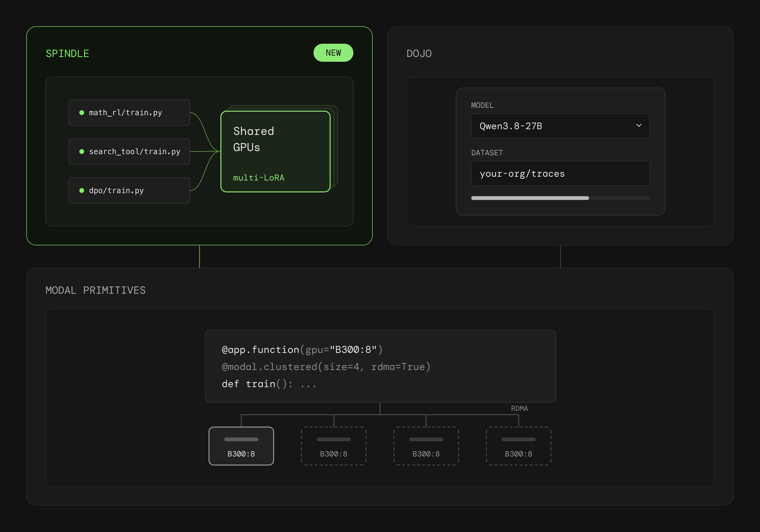
Task: Click the green status dot beside dpo/train.py
Action: click(82, 190)
